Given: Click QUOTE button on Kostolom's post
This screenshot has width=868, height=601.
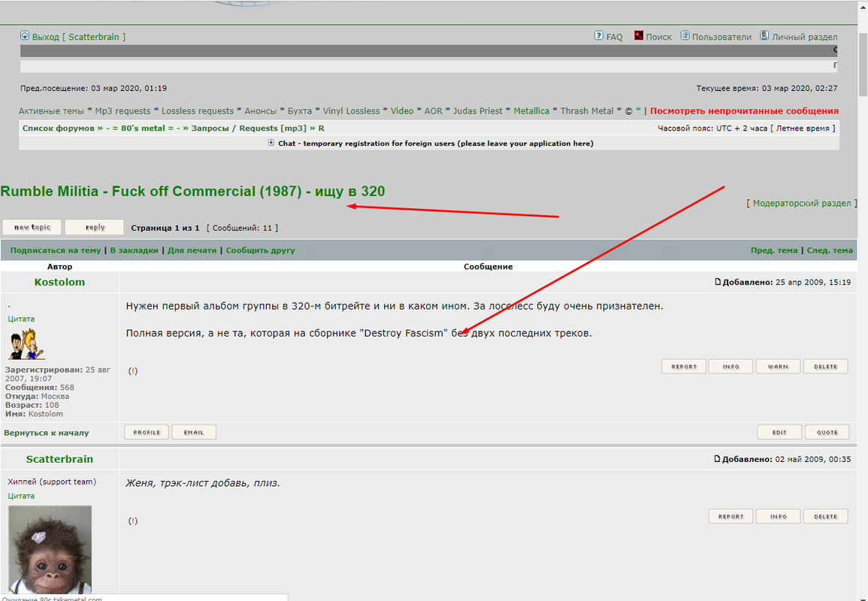Looking at the screenshot, I should [827, 432].
